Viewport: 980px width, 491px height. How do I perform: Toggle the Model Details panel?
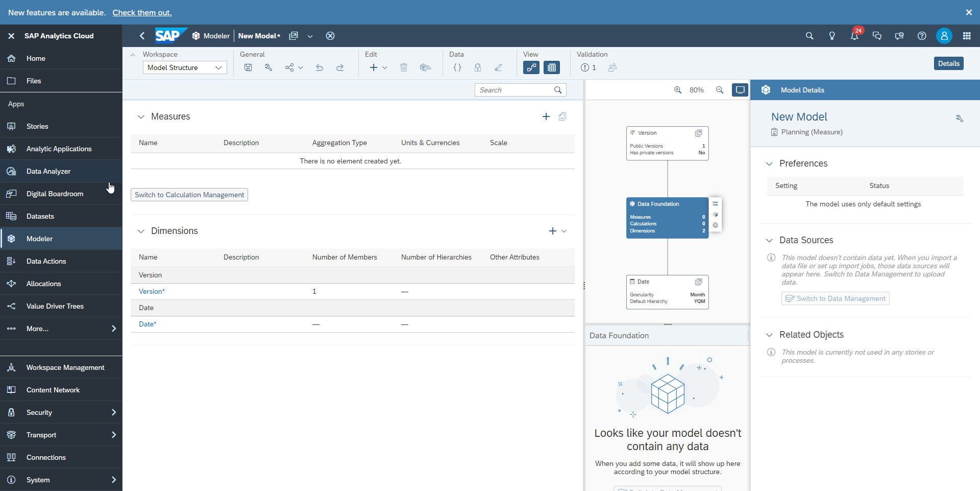coord(949,63)
